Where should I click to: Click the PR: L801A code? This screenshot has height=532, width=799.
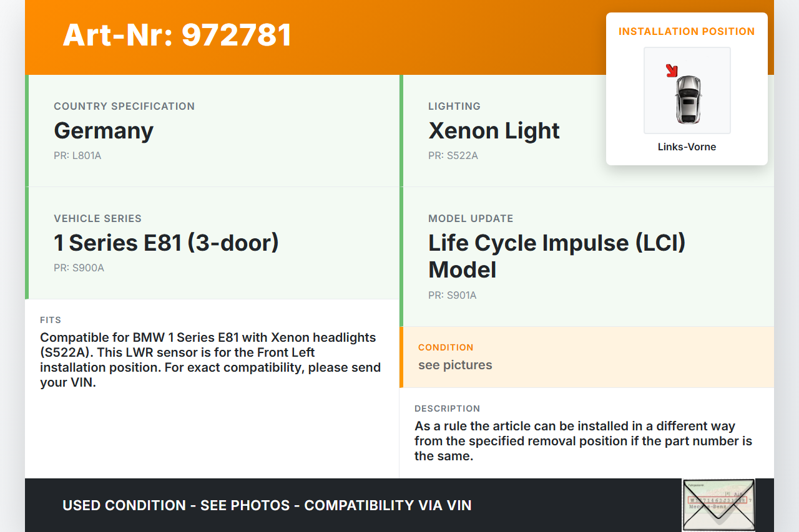point(77,156)
